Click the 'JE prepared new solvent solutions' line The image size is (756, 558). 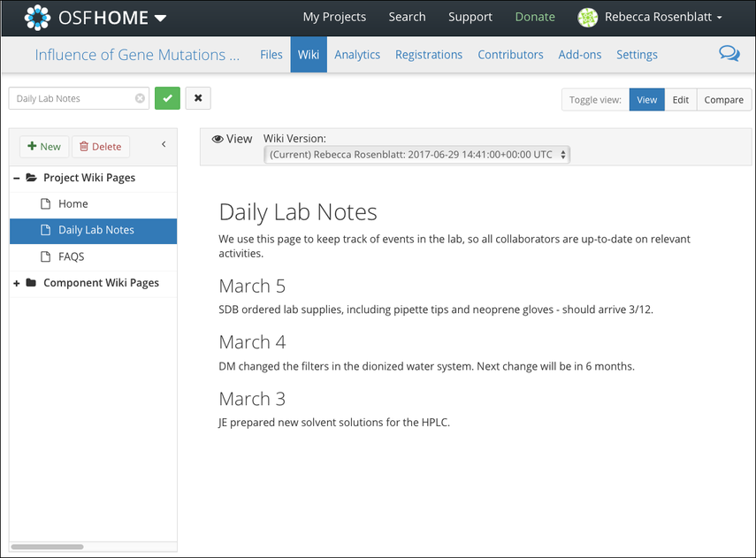click(x=333, y=423)
